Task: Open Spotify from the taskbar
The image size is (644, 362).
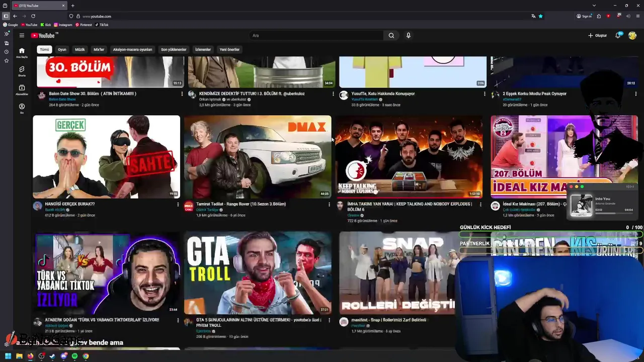Action: pyautogui.click(x=74, y=356)
